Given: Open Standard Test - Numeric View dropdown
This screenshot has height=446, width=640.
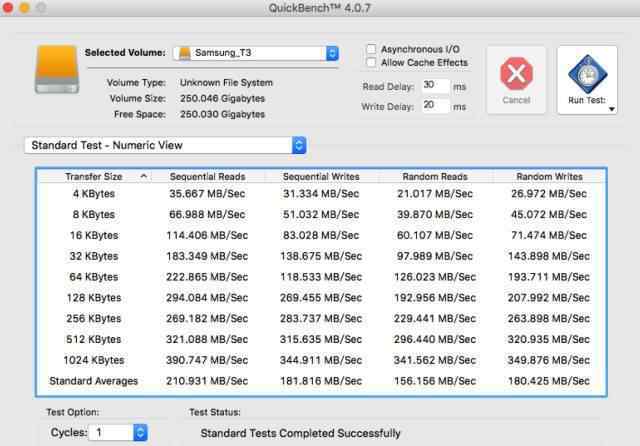Looking at the screenshot, I should click(165, 145).
